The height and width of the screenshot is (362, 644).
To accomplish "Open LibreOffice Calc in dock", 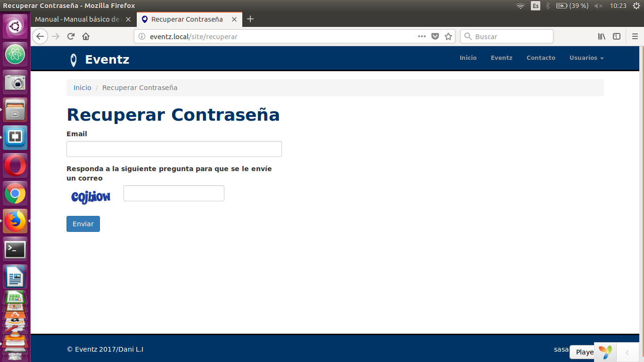I will (x=16, y=297).
